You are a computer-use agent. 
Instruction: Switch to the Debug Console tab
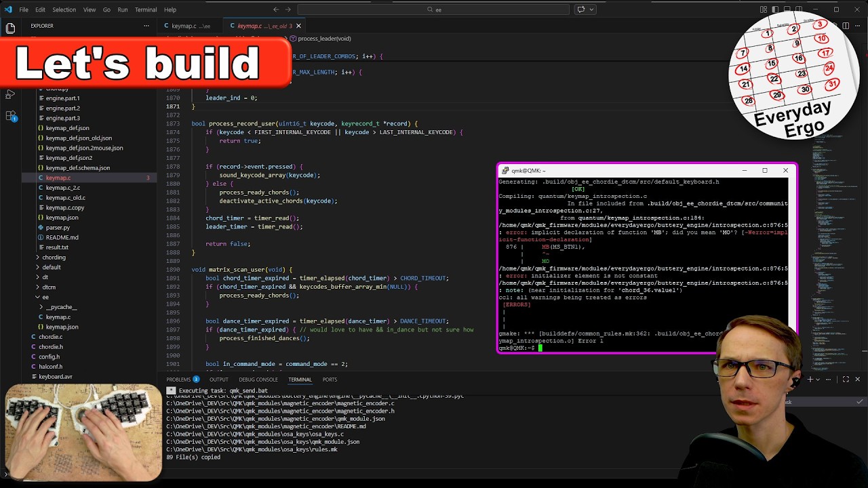(258, 380)
